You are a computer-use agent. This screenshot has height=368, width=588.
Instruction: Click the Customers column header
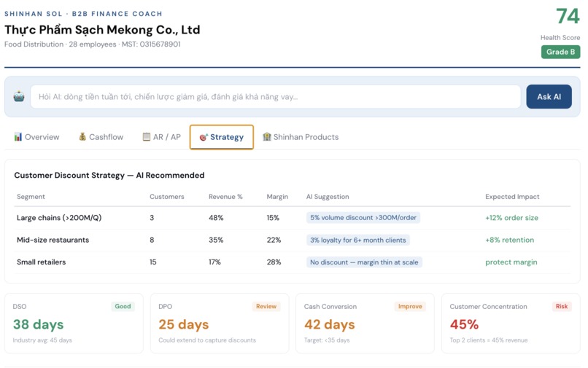[x=167, y=197]
